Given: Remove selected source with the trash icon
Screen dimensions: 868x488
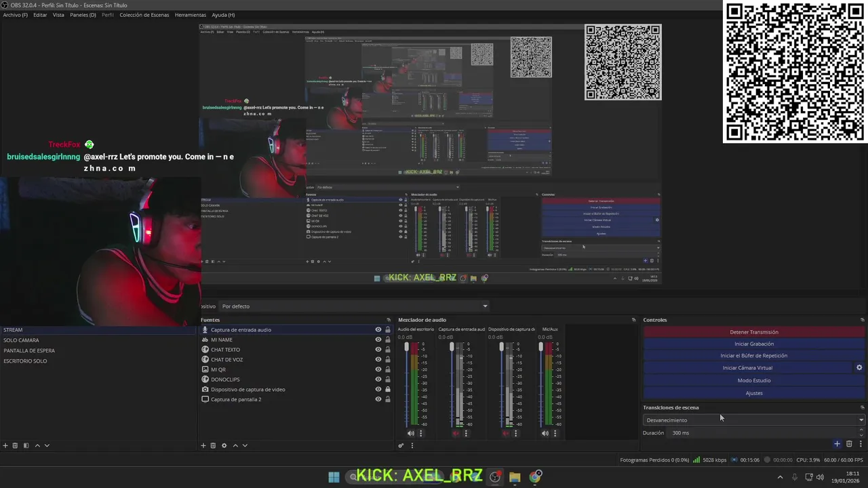Looking at the screenshot, I should point(213,445).
